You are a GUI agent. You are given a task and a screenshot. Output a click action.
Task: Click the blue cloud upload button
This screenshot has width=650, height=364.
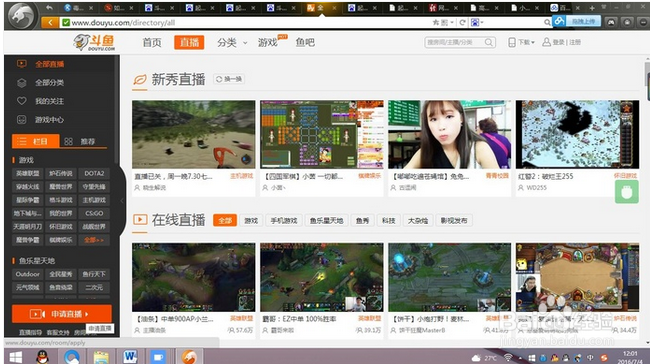577,21
